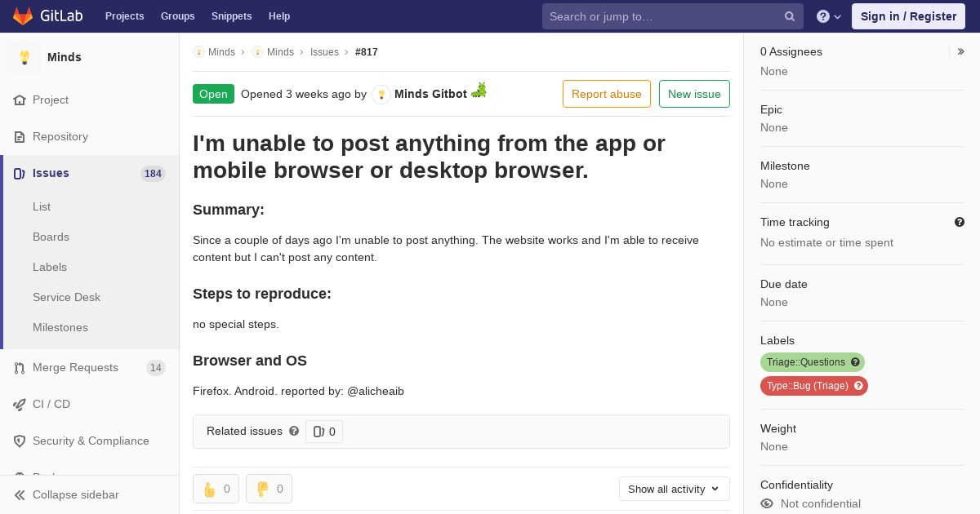
Task: Click the CI / CD rocket icon
Action: (x=20, y=404)
